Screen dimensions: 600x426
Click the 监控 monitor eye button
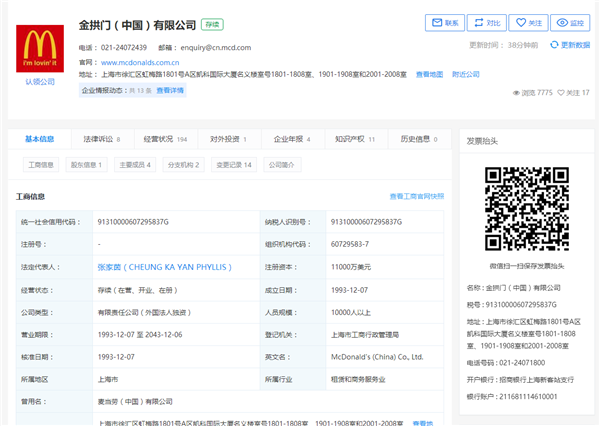570,23
